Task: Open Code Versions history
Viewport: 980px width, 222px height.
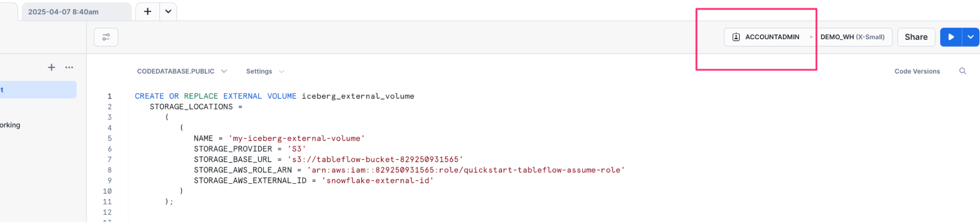Action: coord(917,72)
